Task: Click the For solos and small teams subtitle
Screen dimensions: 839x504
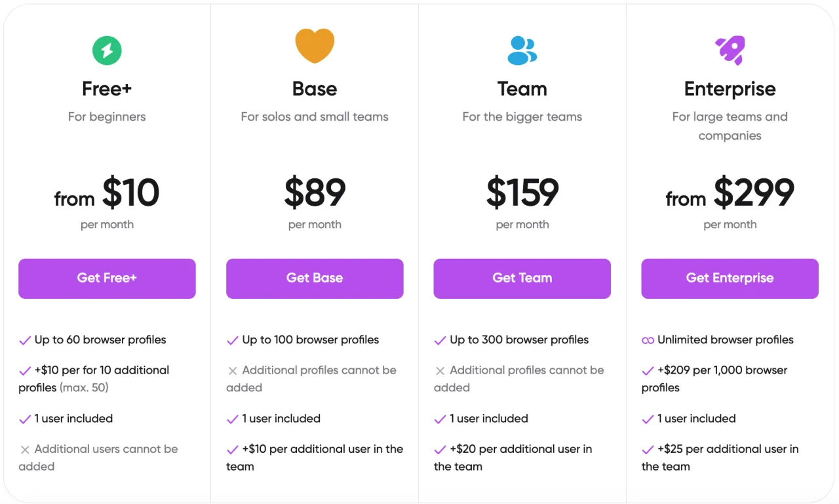Action: click(x=315, y=117)
